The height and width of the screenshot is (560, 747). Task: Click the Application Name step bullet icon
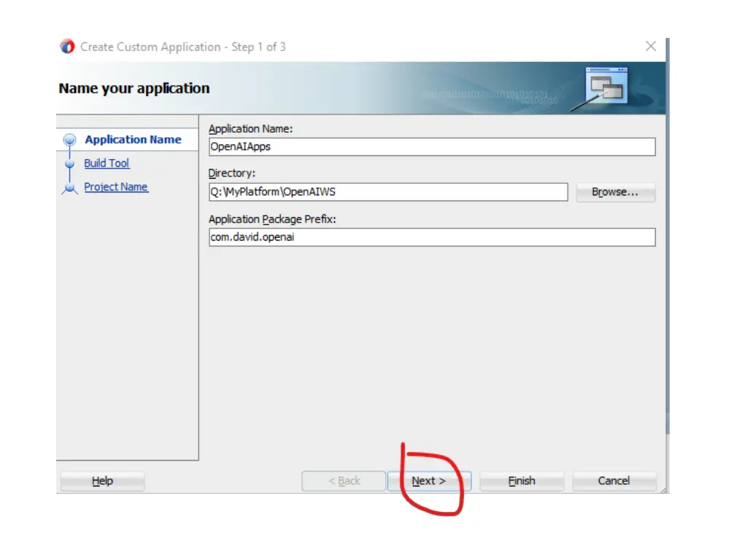70,140
